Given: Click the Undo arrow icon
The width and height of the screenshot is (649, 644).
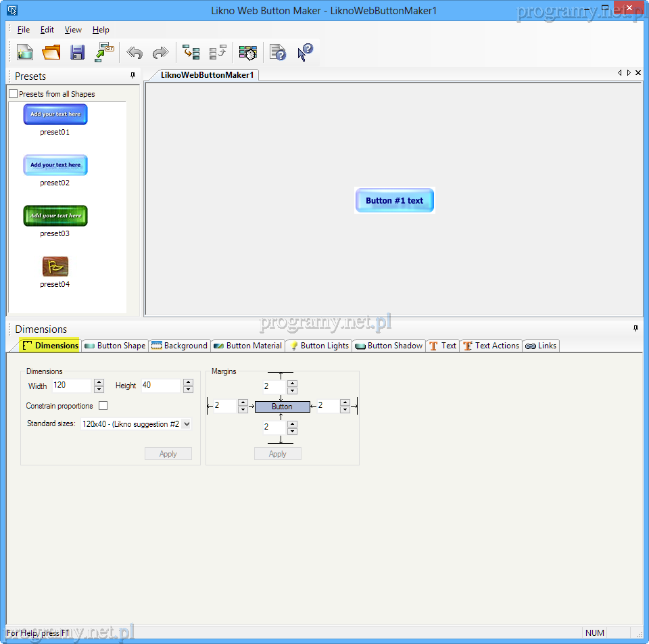Looking at the screenshot, I should point(135,52).
